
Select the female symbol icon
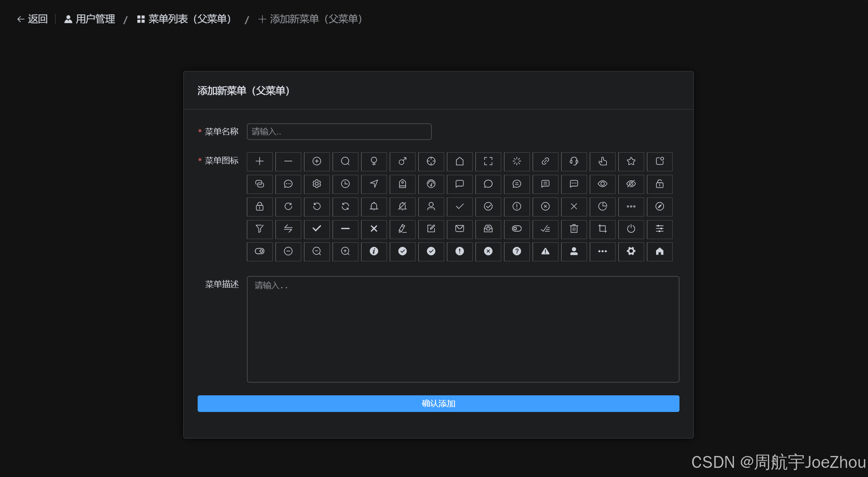pyautogui.click(x=374, y=161)
